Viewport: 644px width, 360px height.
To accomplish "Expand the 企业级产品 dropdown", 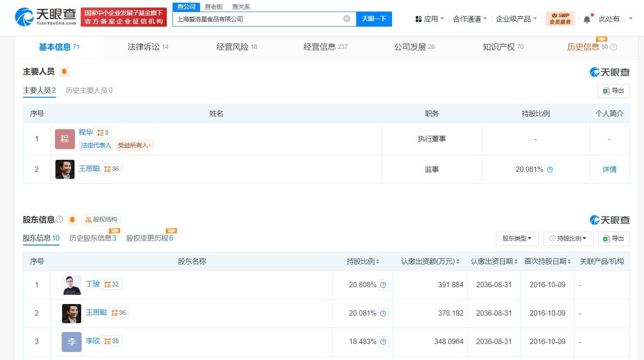I will pyautogui.click(x=516, y=19).
